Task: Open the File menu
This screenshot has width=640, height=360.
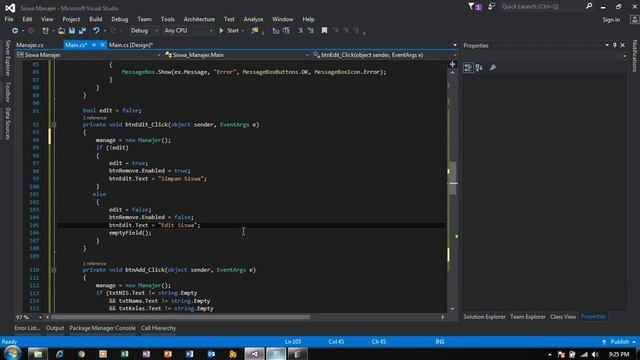Action: point(9,19)
